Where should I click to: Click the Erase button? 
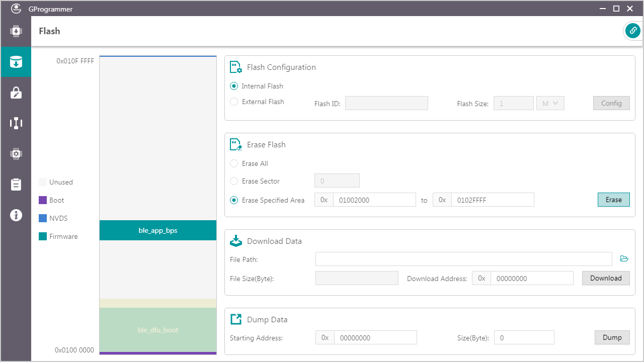click(613, 200)
